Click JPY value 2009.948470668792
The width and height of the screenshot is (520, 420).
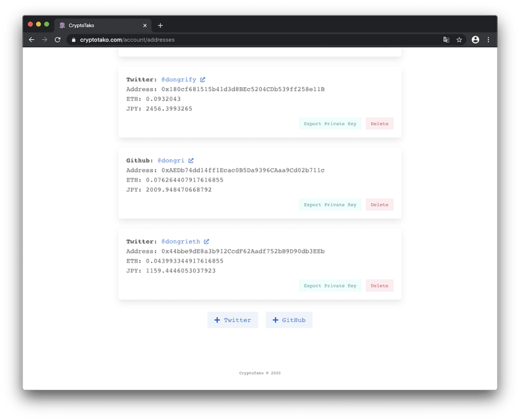[178, 190]
